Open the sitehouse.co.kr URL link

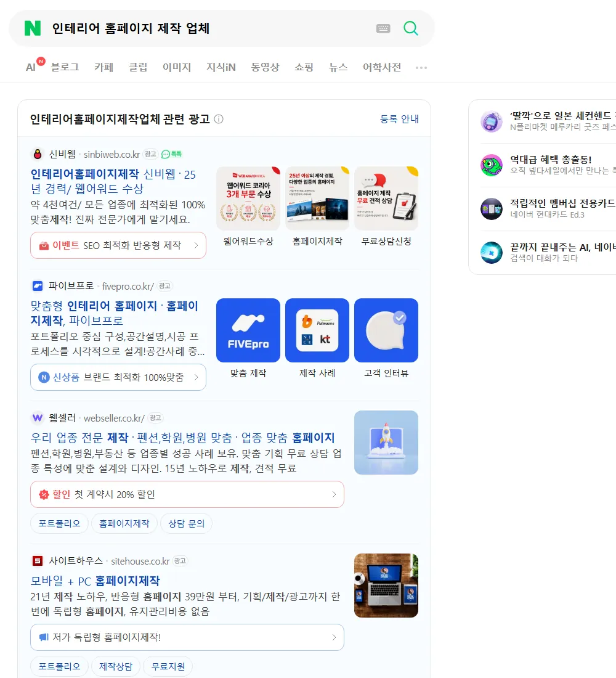[140, 562]
